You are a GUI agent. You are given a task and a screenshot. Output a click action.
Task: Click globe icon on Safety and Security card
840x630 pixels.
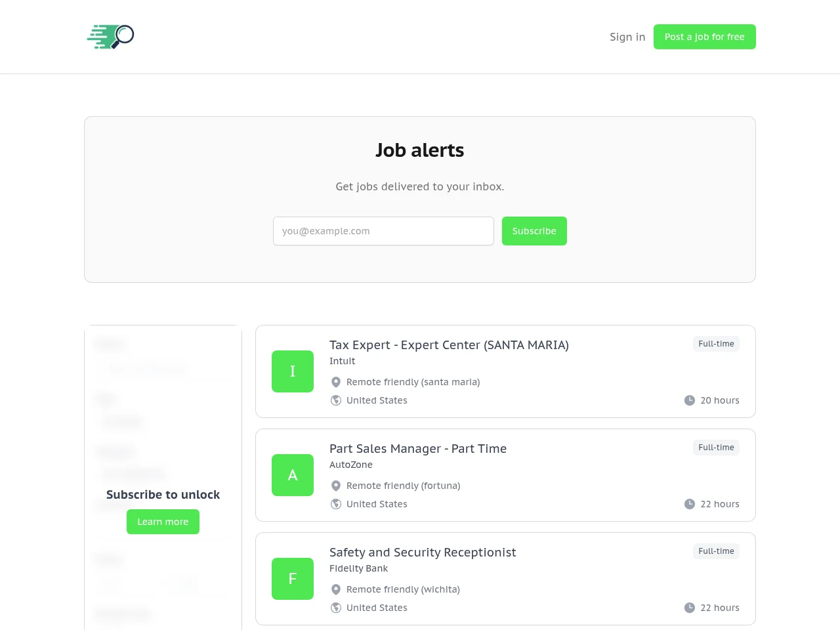[336, 608]
